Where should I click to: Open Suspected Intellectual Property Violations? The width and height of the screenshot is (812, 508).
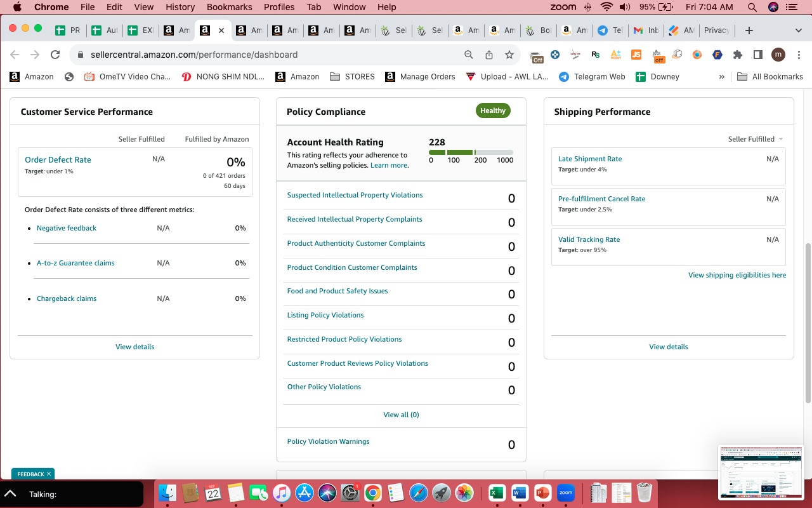coord(355,195)
